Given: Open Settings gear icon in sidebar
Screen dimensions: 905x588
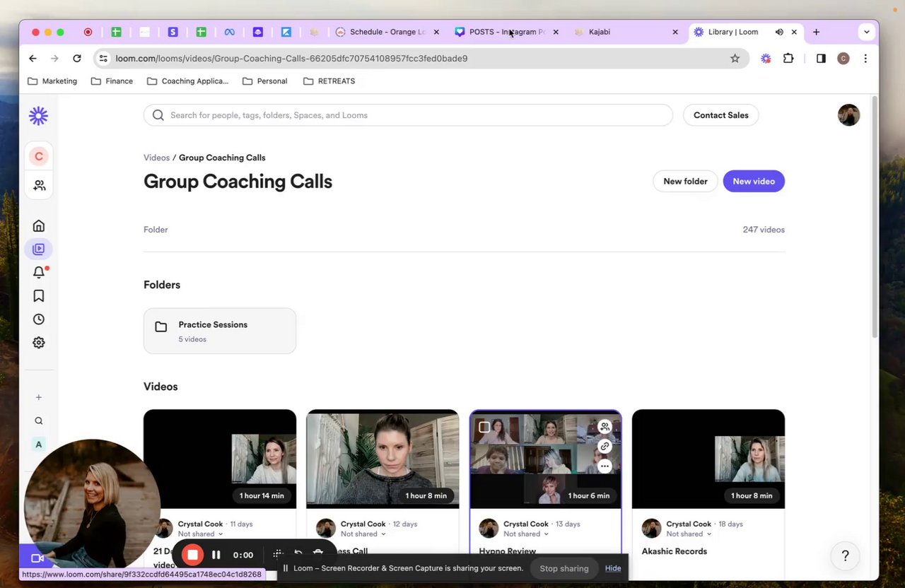Looking at the screenshot, I should (x=39, y=343).
